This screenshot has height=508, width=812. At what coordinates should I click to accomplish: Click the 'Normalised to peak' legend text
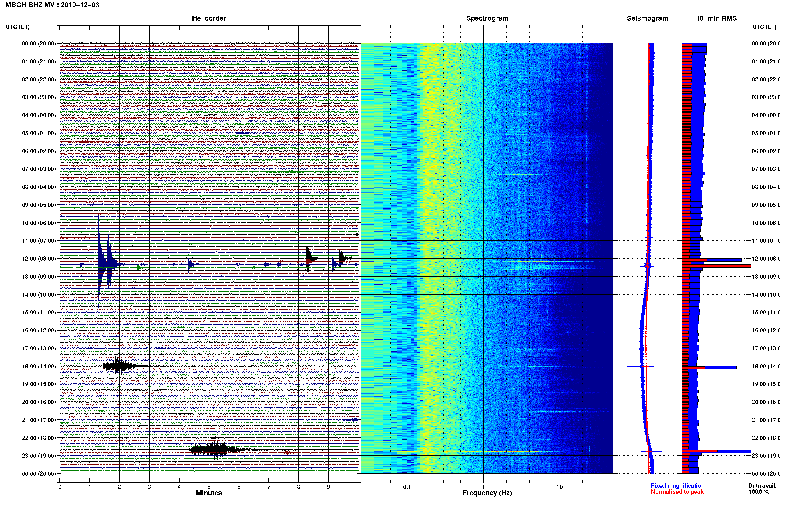677,492
